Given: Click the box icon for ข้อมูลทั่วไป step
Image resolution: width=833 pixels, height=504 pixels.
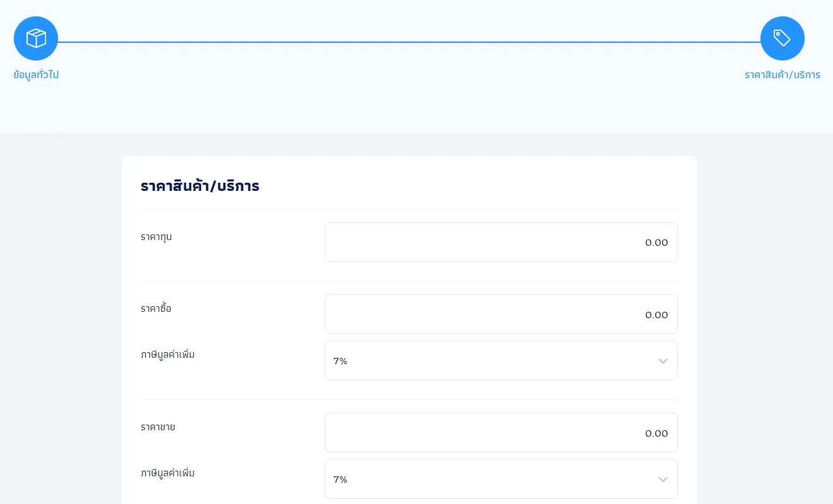Looking at the screenshot, I should tap(36, 38).
